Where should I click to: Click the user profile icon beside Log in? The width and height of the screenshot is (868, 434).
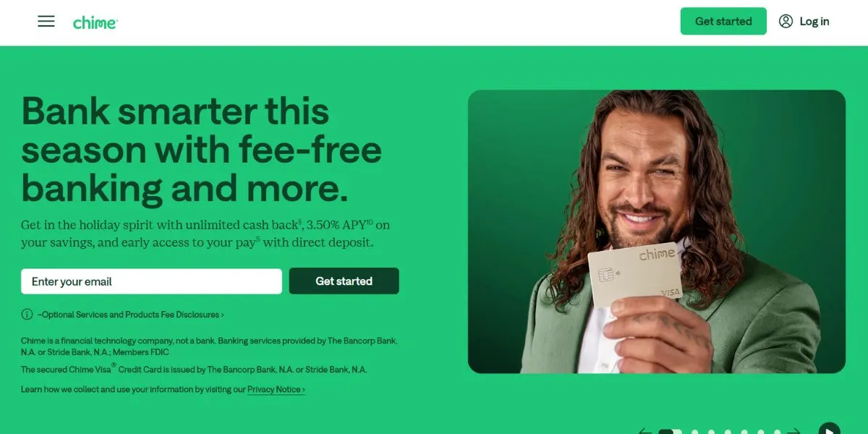pos(786,21)
